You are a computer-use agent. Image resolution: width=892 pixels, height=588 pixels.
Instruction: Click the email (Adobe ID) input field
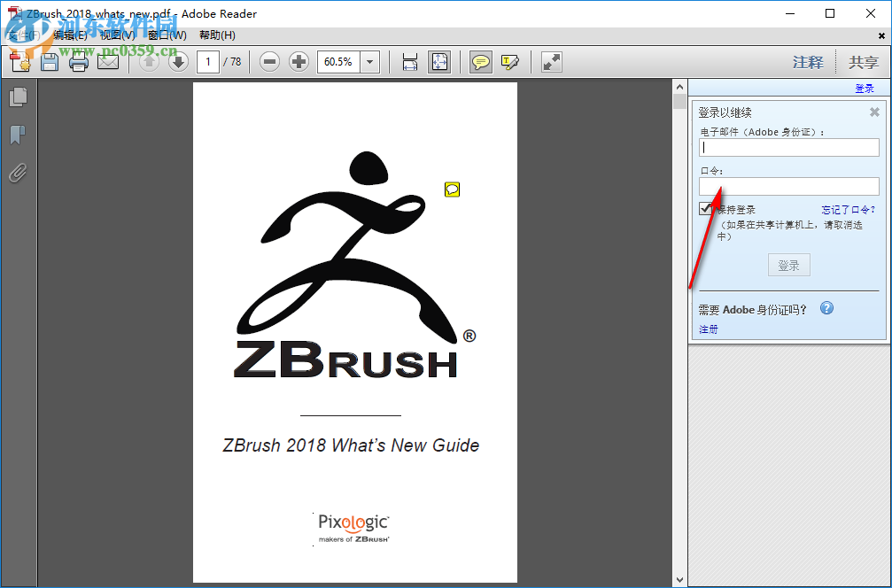(789, 148)
